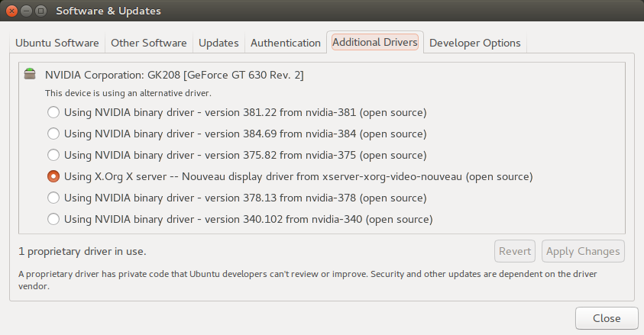Click the Additional Drivers tab
This screenshot has width=644, height=335.
pos(375,42)
